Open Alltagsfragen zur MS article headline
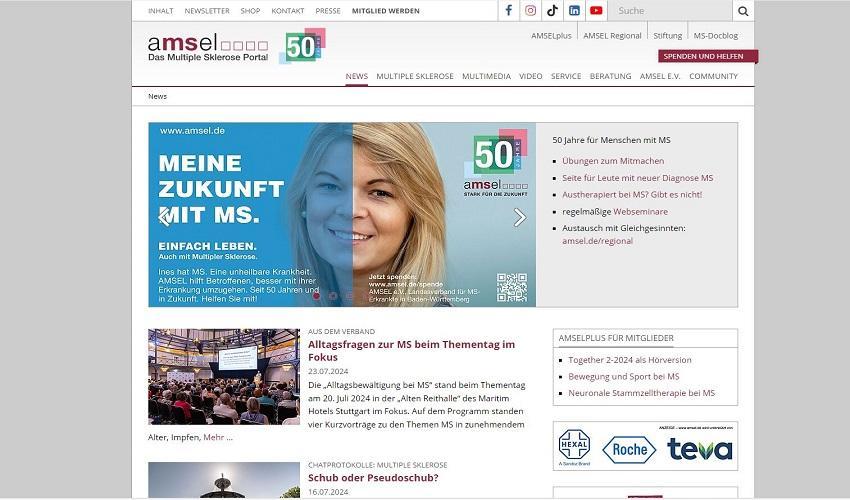This screenshot has width=850, height=500. tap(411, 350)
